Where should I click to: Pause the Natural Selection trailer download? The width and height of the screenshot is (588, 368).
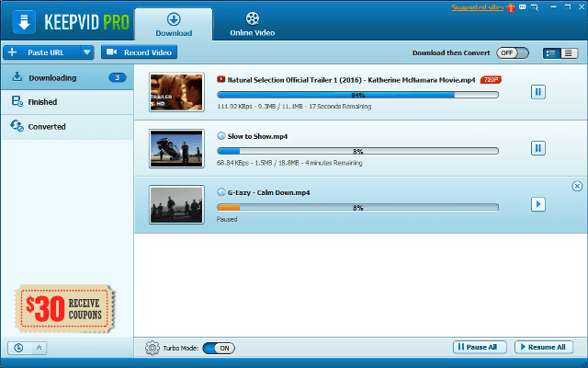tap(538, 92)
